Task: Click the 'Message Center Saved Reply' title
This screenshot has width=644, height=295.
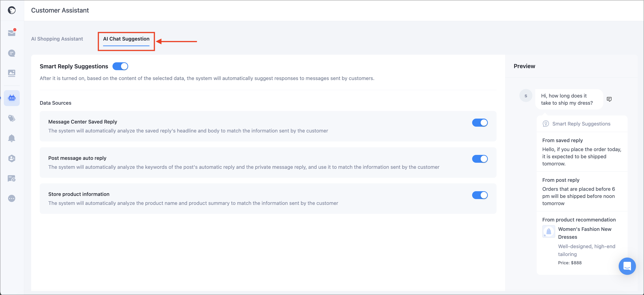Action: (x=82, y=122)
